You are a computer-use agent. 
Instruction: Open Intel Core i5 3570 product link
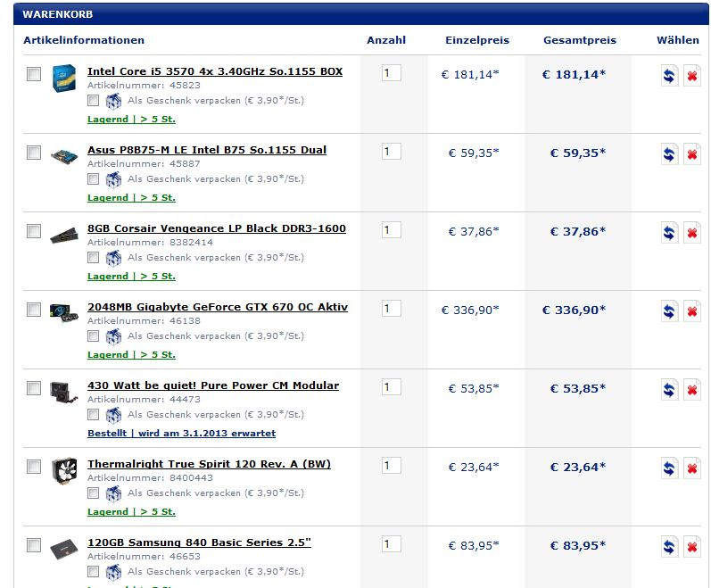coord(215,71)
